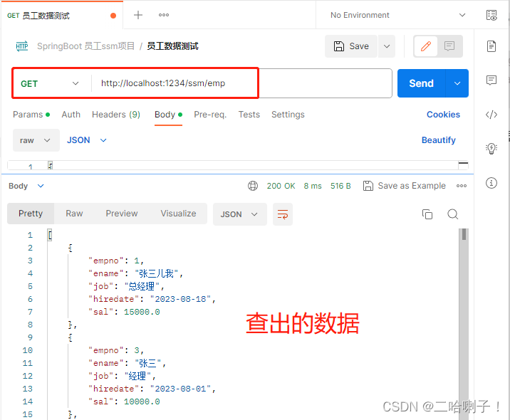Viewport: 510px width, 420px height.
Task: Open the Cookies link
Action: click(443, 115)
